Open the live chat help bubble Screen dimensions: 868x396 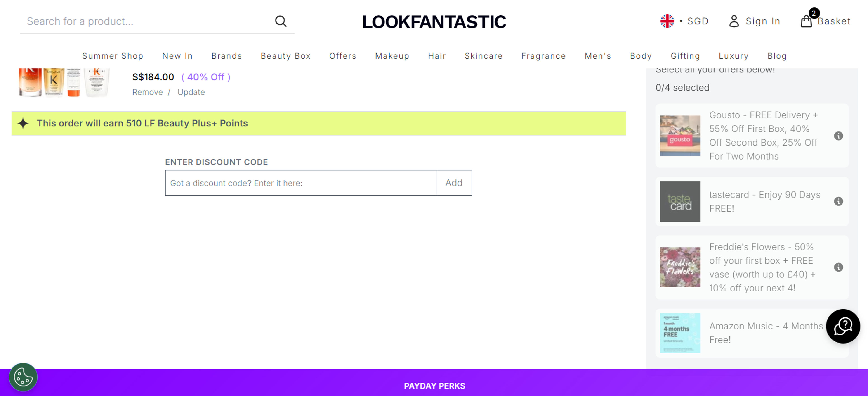(x=843, y=326)
